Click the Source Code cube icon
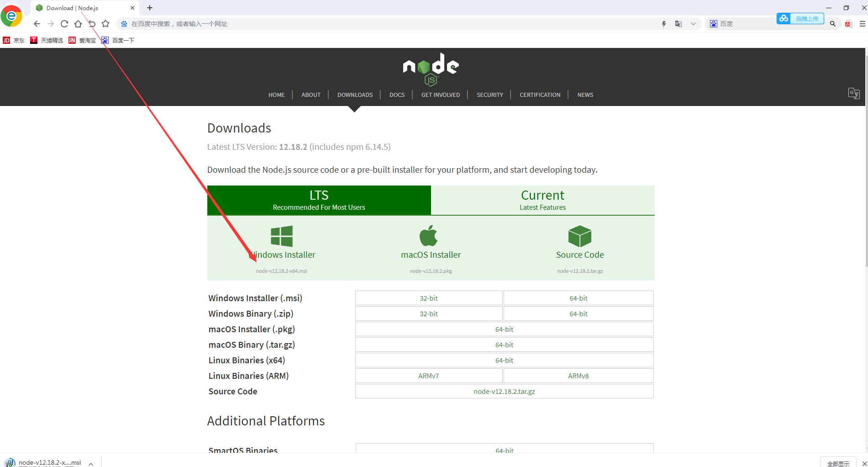The height and width of the screenshot is (467, 868). pos(580,236)
